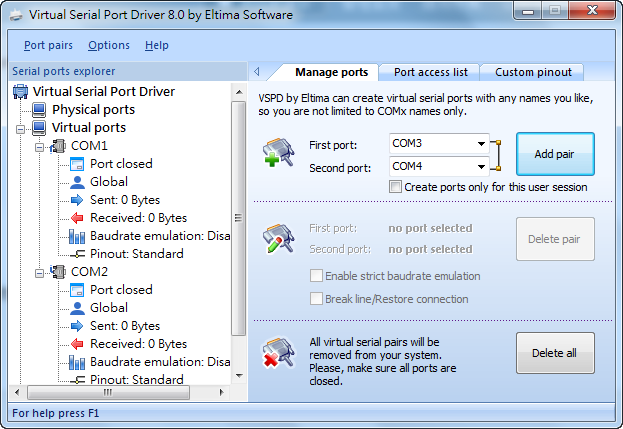Image resolution: width=623 pixels, height=429 pixels.
Task: Collapse the COM2 tree node
Action: [39, 273]
